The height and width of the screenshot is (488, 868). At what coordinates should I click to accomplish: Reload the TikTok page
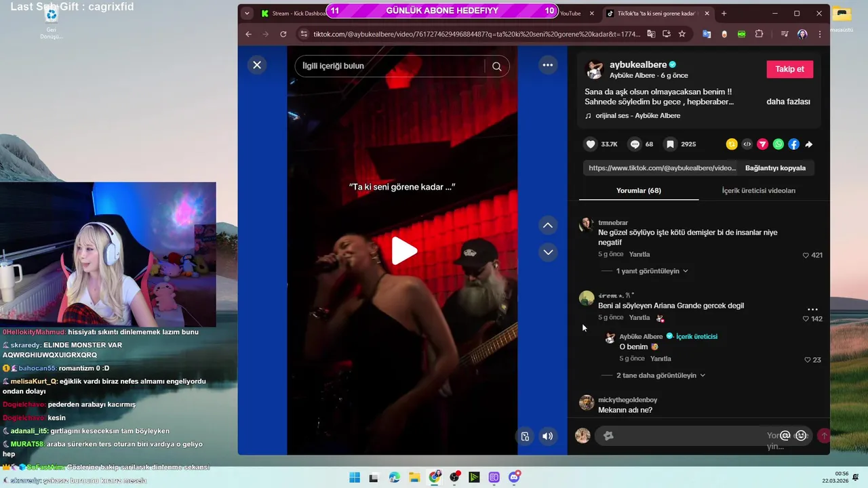click(x=283, y=34)
